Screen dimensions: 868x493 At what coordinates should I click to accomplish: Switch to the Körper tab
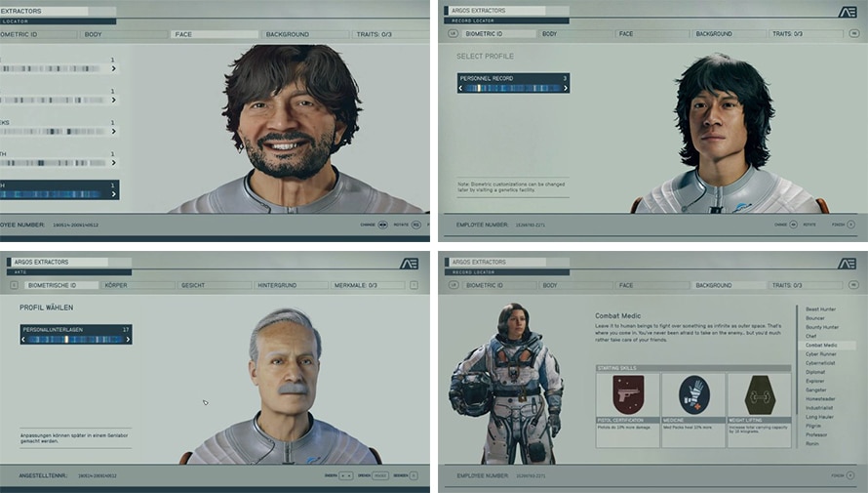(x=138, y=285)
